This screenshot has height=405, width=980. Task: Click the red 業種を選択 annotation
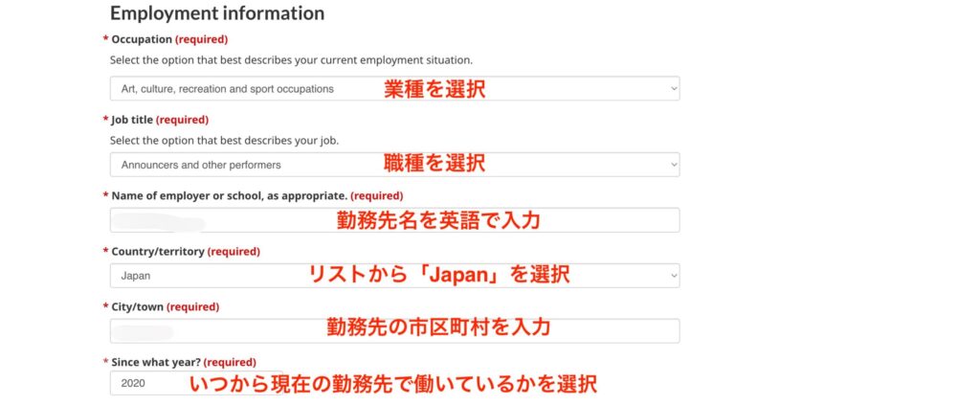(434, 89)
